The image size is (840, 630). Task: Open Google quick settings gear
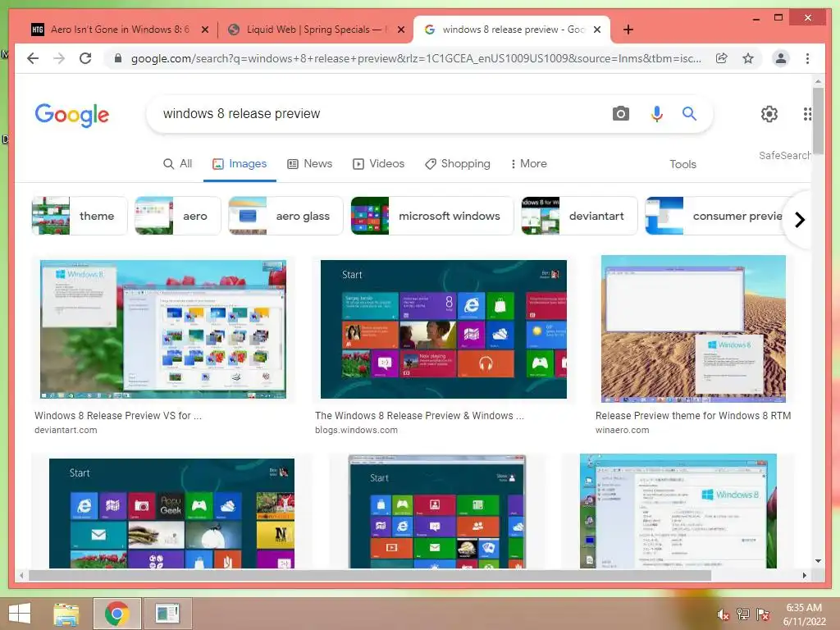(769, 113)
